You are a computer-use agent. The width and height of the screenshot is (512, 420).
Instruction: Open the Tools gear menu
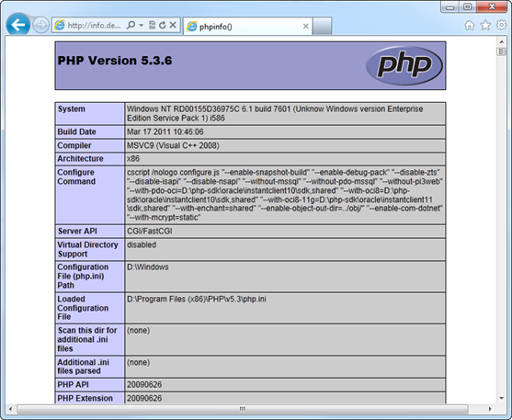pyautogui.click(x=502, y=25)
